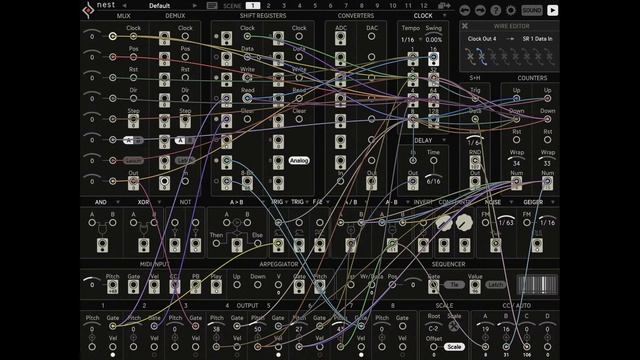640x360 pixels.
Task: Switch to scene 10
Action: (393, 6)
